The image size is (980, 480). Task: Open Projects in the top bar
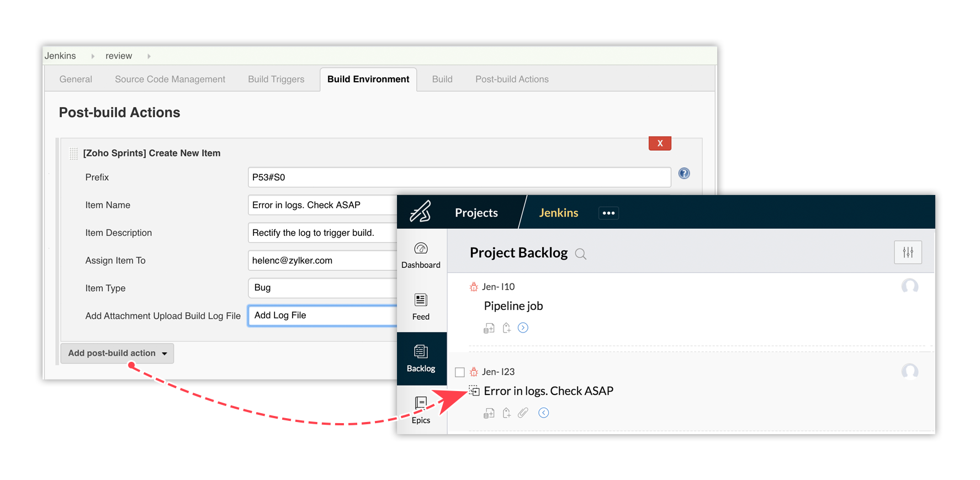point(476,213)
